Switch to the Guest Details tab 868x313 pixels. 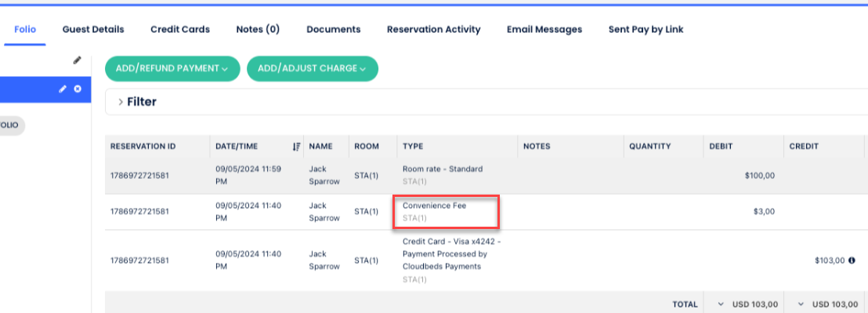coord(93,29)
